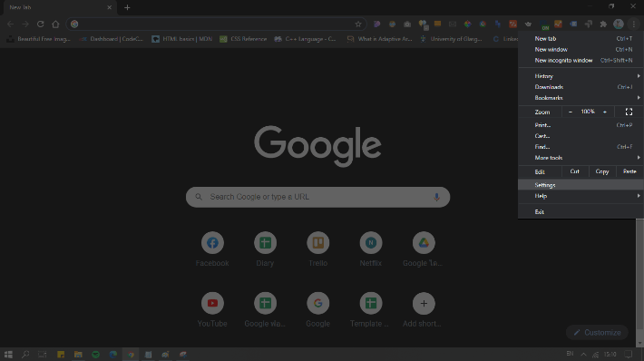This screenshot has width=644, height=361.
Task: Reload the page
Action: pos(40,24)
